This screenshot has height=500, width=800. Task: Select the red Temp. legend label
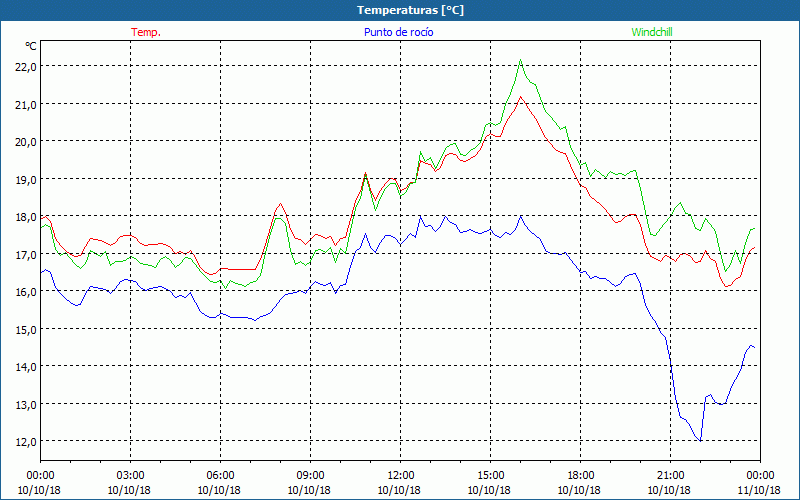146,32
